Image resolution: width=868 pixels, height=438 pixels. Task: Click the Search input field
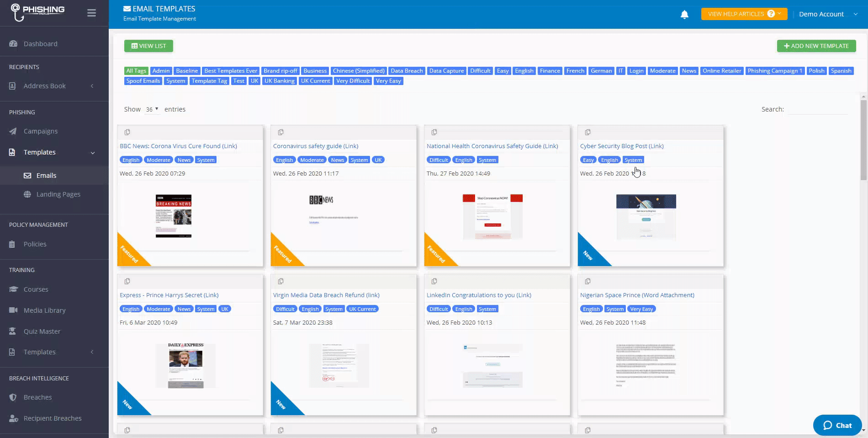(x=818, y=109)
